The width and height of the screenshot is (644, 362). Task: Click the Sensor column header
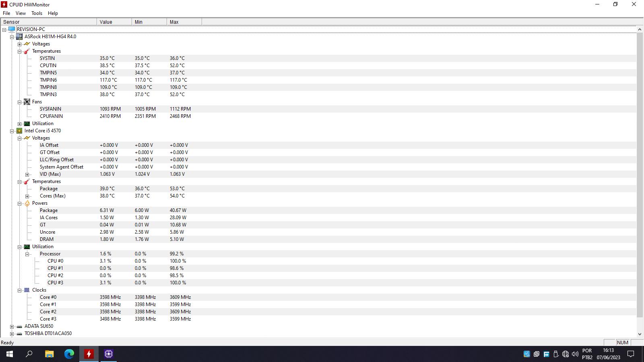pos(49,22)
